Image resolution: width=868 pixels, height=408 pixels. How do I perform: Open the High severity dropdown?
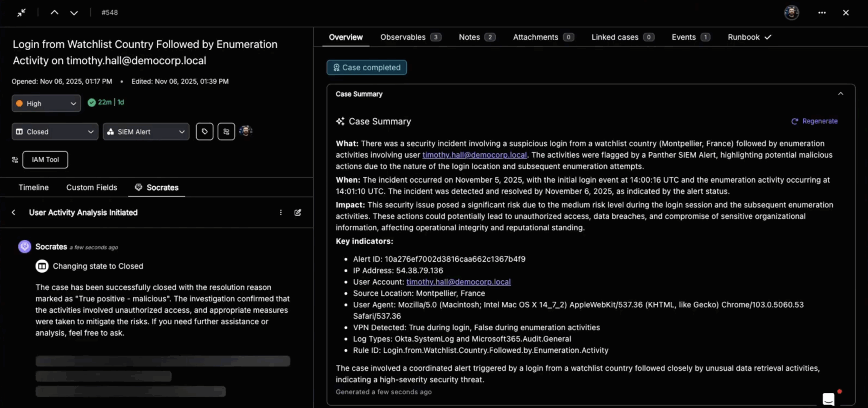coord(46,103)
